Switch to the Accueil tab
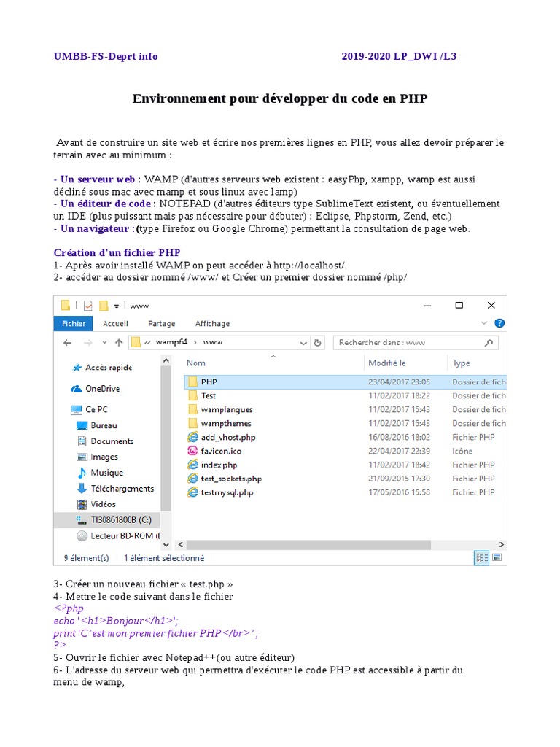The height and width of the screenshot is (747, 560). (x=115, y=323)
